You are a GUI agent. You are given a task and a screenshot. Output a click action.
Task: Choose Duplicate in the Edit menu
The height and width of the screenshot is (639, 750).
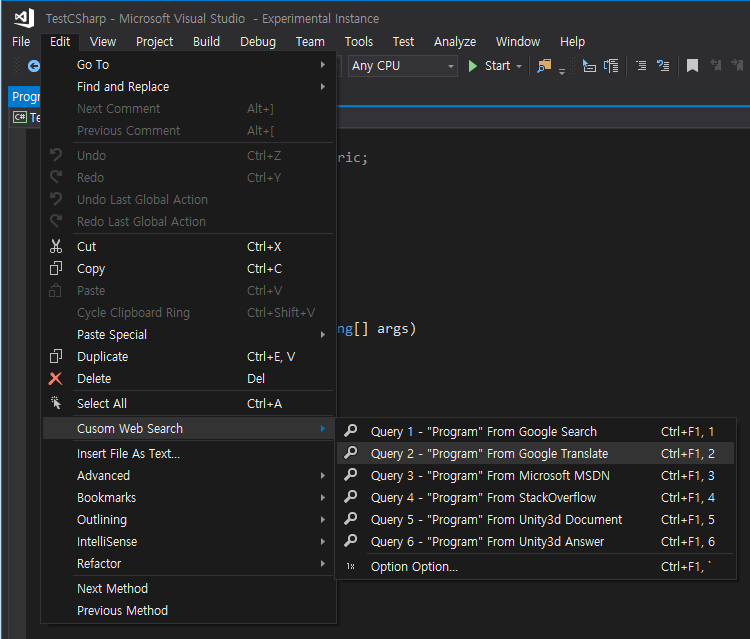(x=189, y=356)
